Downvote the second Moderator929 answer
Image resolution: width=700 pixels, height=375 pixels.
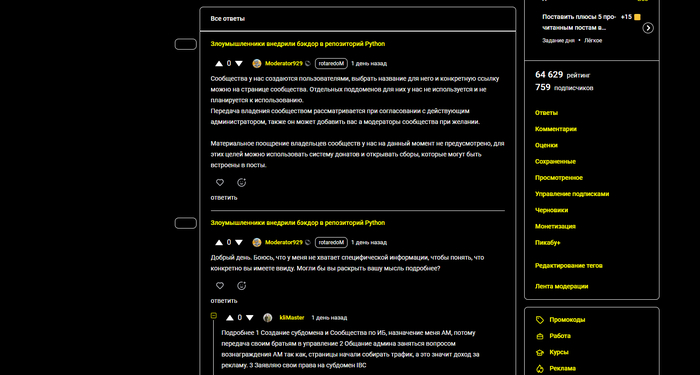239,242
